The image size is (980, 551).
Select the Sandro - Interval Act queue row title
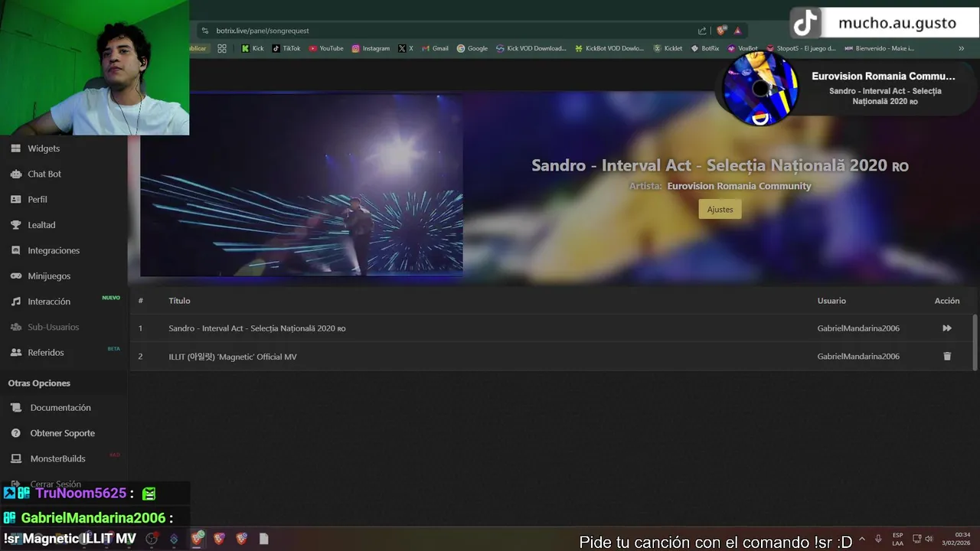(x=257, y=328)
